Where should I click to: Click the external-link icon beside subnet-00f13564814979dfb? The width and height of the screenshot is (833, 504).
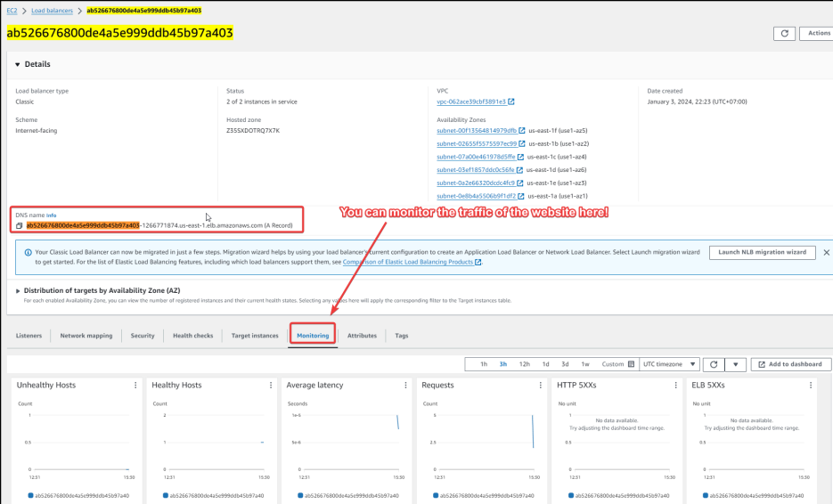tap(522, 131)
